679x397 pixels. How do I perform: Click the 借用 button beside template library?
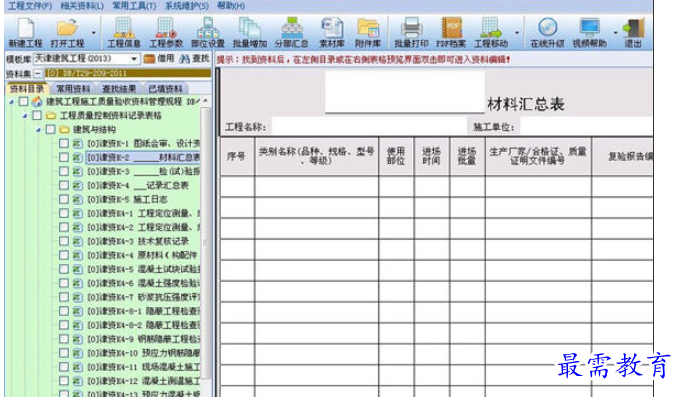[x=159, y=58]
